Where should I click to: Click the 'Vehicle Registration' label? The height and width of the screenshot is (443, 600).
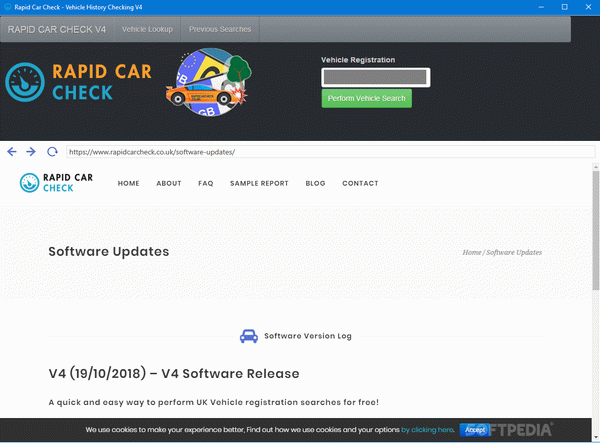pyautogui.click(x=358, y=60)
